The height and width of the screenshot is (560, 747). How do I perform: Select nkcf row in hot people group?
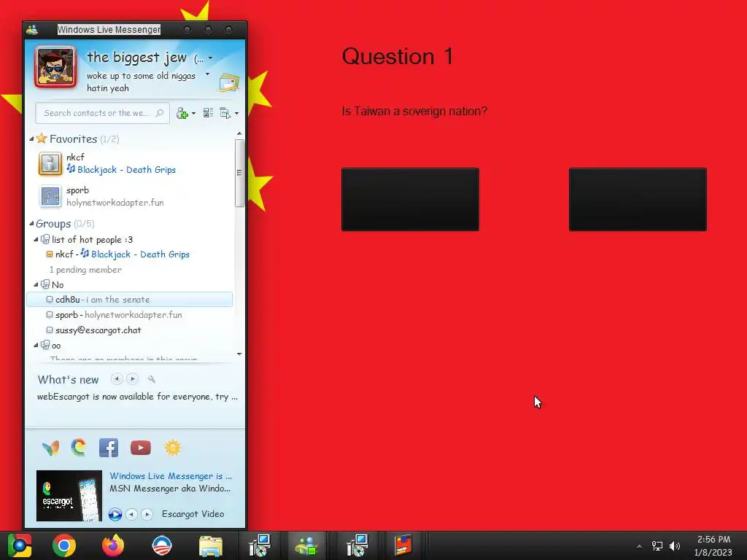pos(130,254)
